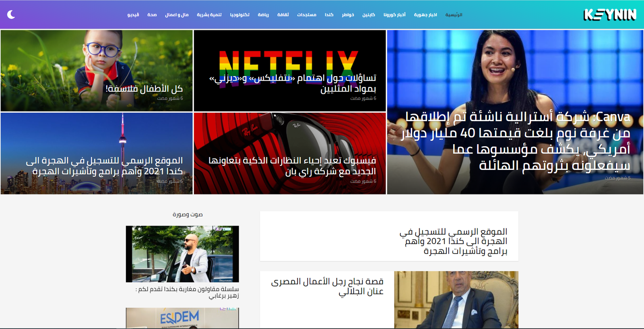Go to the مال و اعمال section
The height and width of the screenshot is (329, 644).
[177, 15]
